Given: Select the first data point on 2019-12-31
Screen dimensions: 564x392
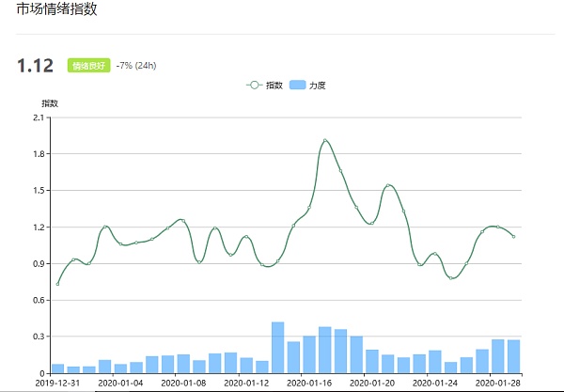Looking at the screenshot, I should [x=57, y=284].
